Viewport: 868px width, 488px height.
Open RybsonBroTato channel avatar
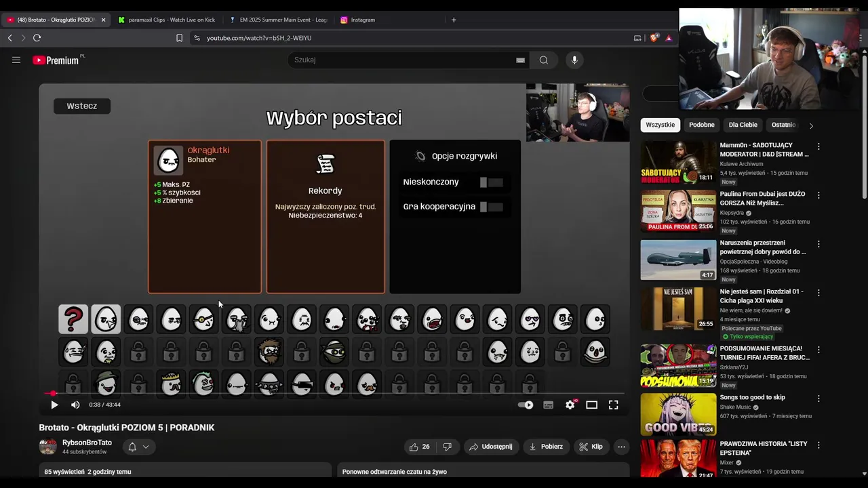pos(47,447)
